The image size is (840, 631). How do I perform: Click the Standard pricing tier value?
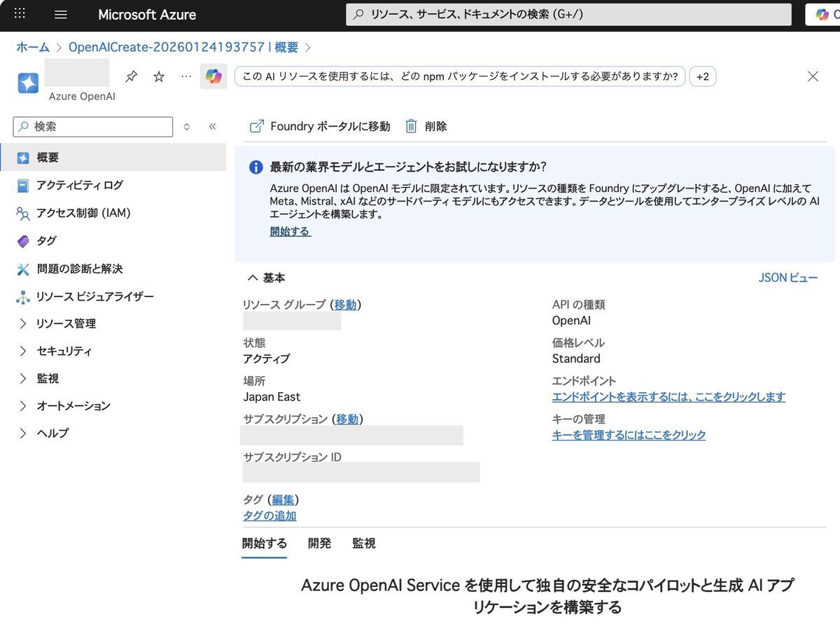pos(576,359)
